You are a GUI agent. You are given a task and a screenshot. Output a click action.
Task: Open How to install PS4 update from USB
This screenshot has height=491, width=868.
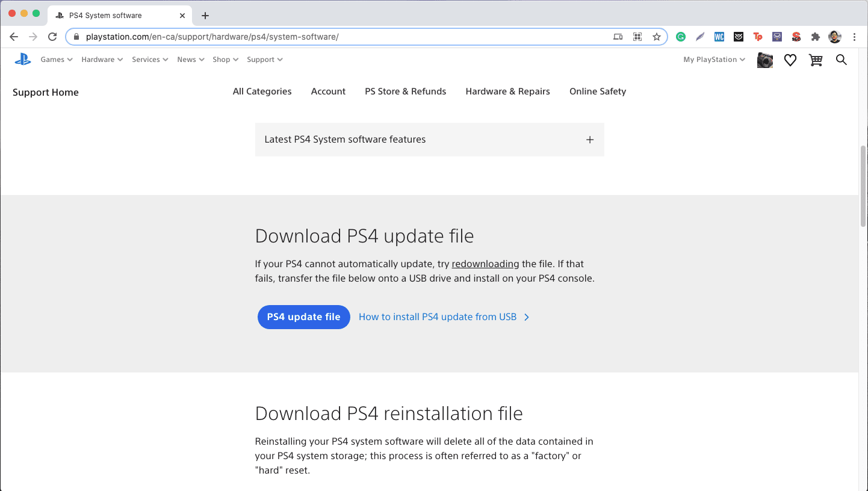point(444,317)
